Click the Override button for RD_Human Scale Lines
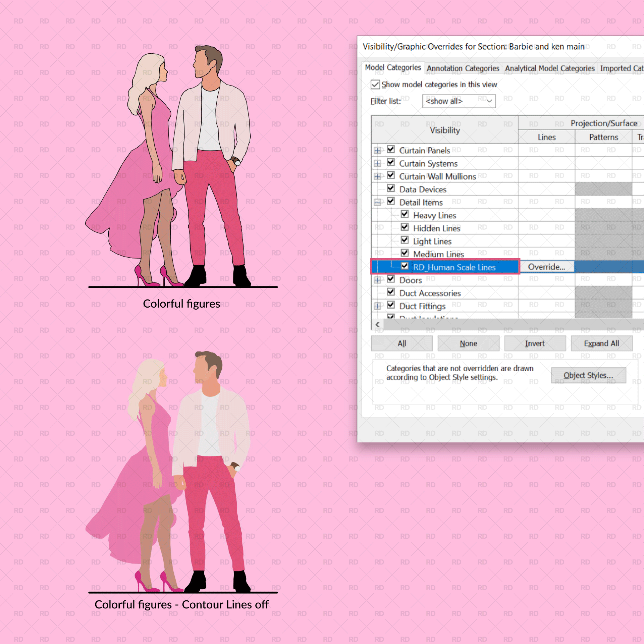 (547, 267)
